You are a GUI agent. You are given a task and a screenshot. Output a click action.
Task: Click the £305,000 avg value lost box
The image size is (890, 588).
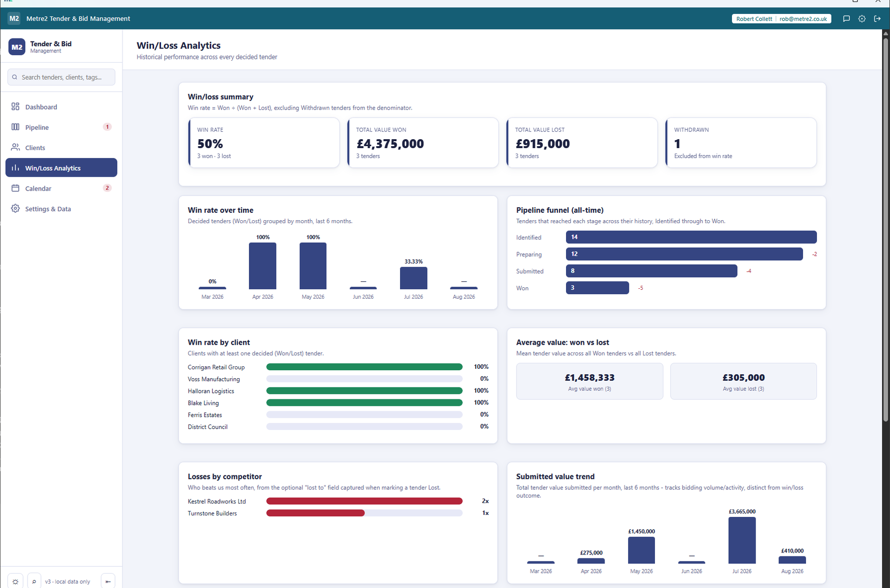(743, 381)
